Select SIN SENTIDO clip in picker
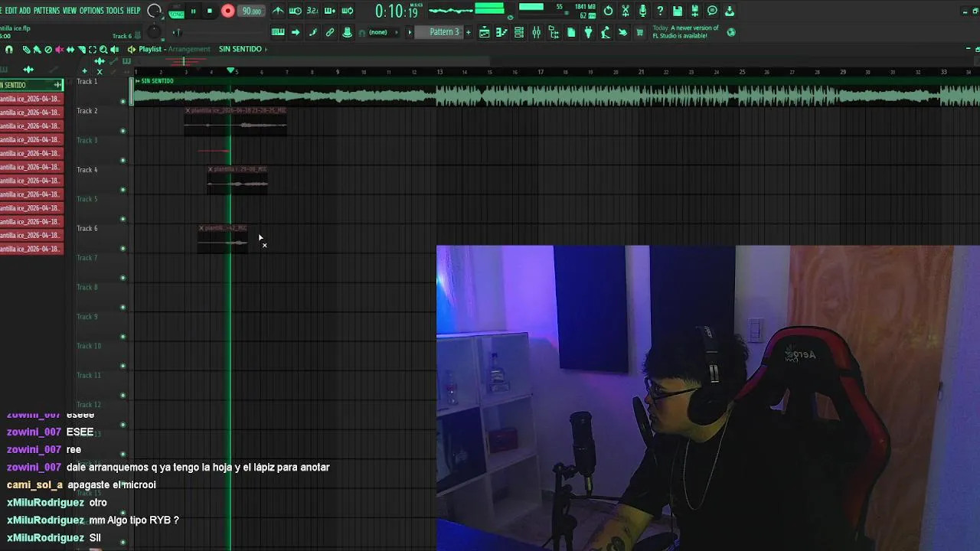Screen dimensions: 980x551 pos(31,85)
